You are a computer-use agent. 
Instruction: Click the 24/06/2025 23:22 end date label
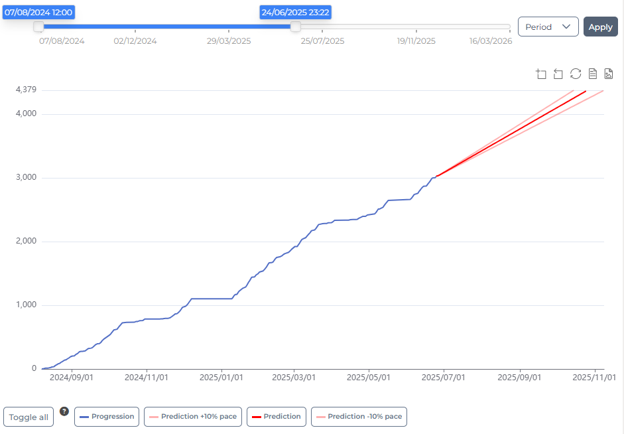click(295, 12)
